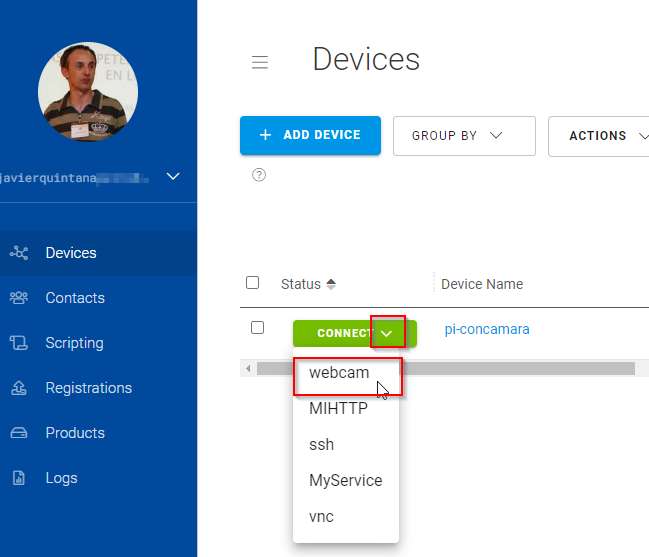
Task: Click the Scripting scroll icon in sidebar
Action: [x=19, y=343]
